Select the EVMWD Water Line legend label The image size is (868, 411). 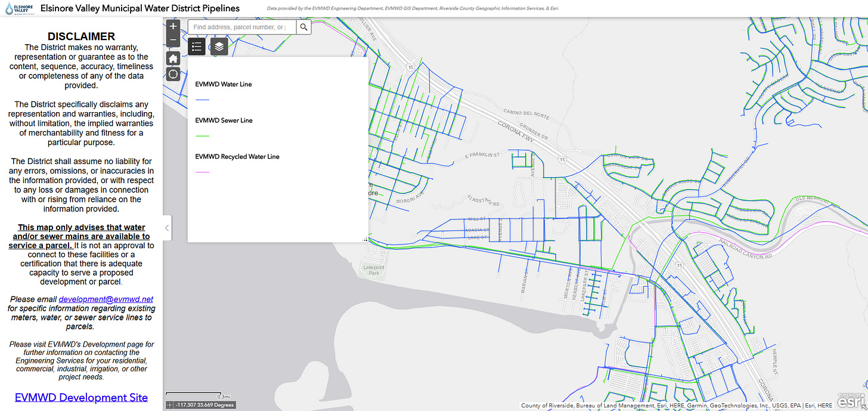coord(224,84)
